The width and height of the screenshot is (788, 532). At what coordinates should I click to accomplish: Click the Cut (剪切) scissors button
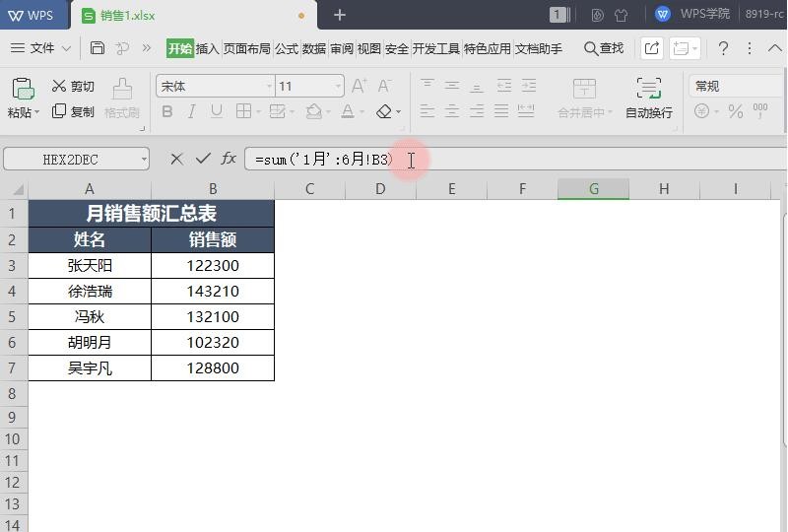tap(73, 87)
